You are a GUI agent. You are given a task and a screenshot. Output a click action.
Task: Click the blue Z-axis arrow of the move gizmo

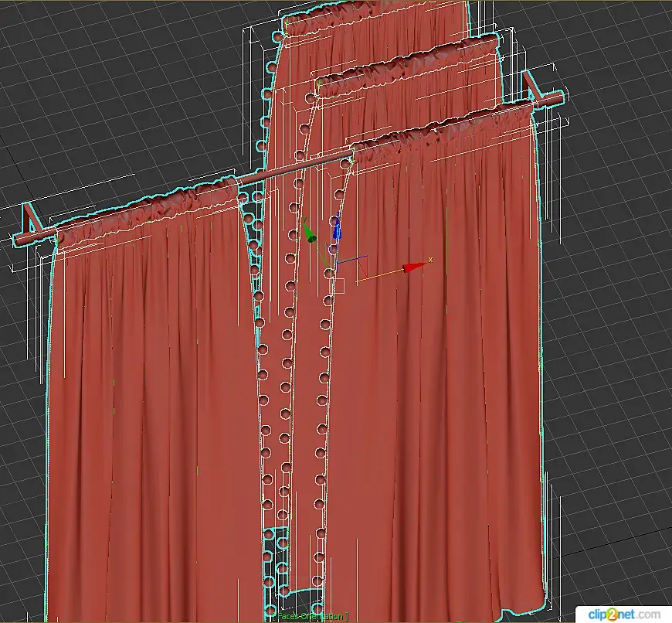(337, 228)
